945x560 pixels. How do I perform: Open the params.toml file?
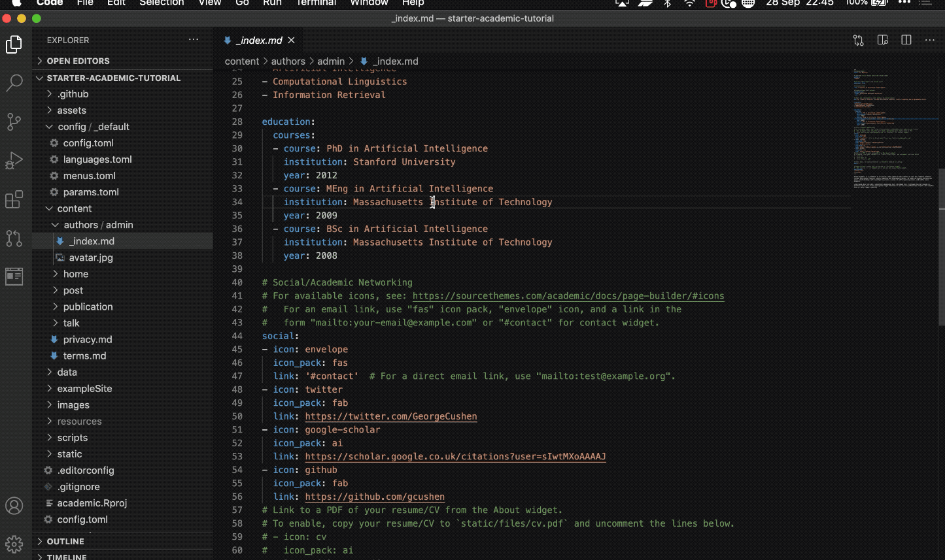tap(91, 192)
